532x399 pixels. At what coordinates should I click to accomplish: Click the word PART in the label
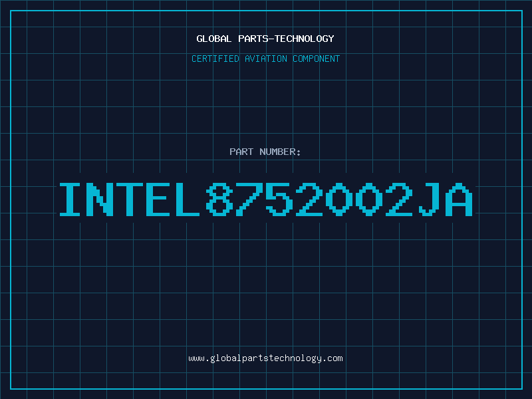pyautogui.click(x=241, y=152)
